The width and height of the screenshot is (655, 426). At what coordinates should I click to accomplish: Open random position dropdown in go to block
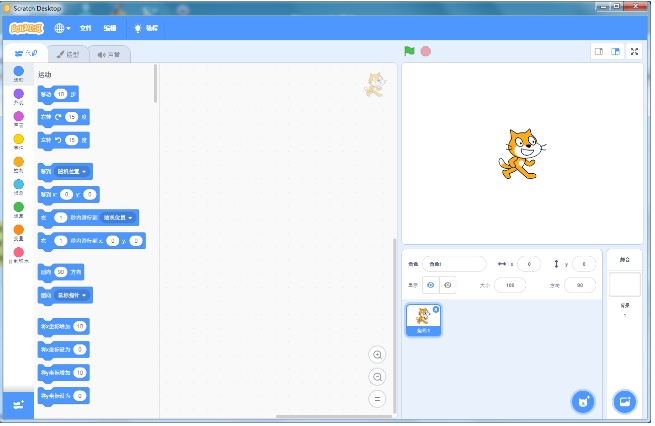pos(72,172)
